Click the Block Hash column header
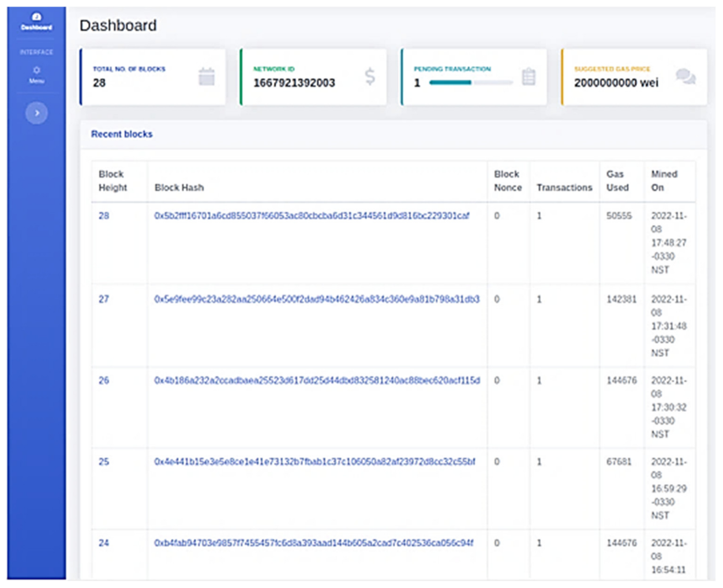This screenshot has width=723, height=588. 179,187
